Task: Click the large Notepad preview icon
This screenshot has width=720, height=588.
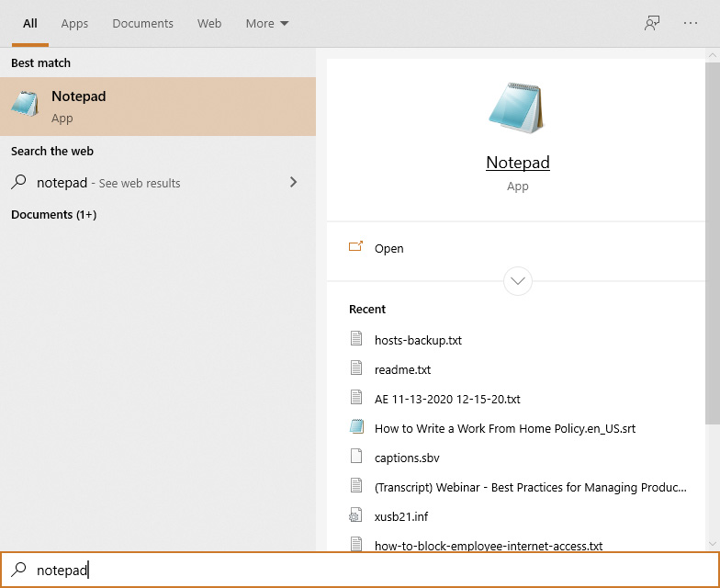Action: click(x=516, y=108)
